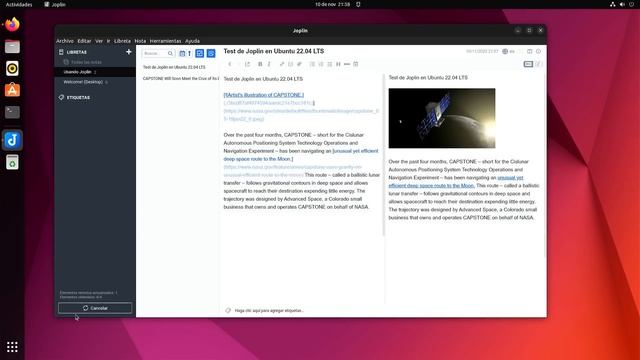Select the Usando Joplin notebook

[x=95, y=72]
